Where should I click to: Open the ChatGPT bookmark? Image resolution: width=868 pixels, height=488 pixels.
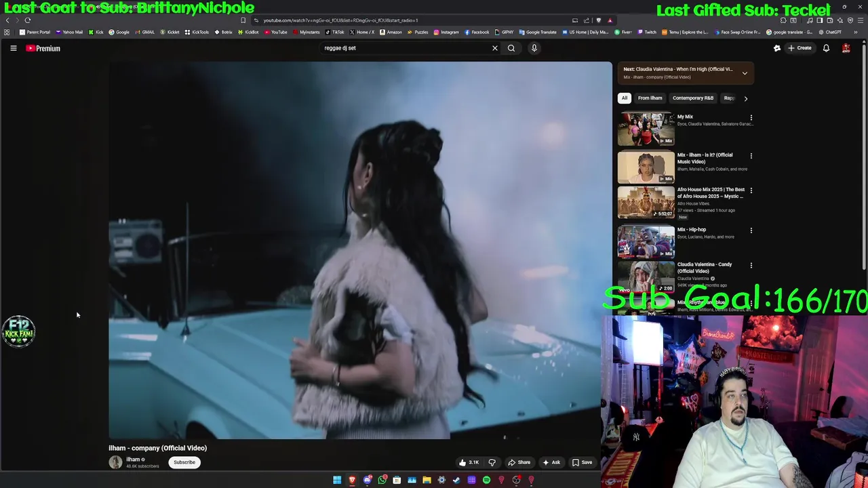click(829, 33)
